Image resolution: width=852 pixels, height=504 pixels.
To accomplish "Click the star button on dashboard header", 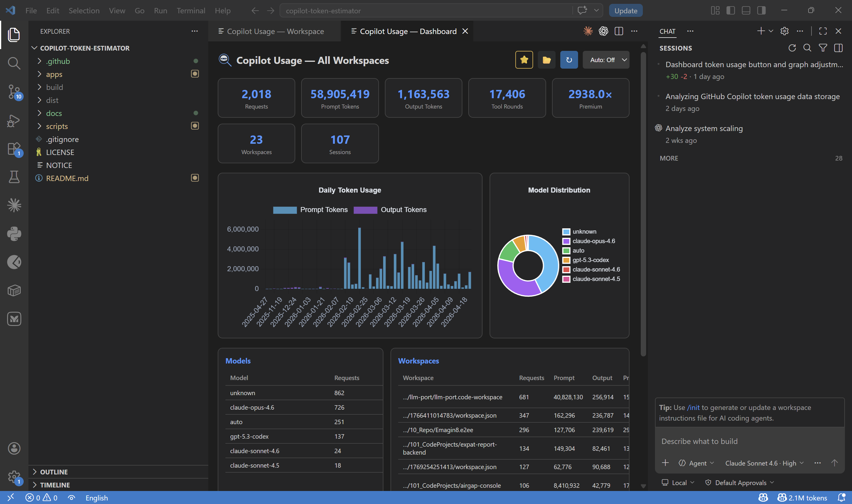I will [x=524, y=60].
